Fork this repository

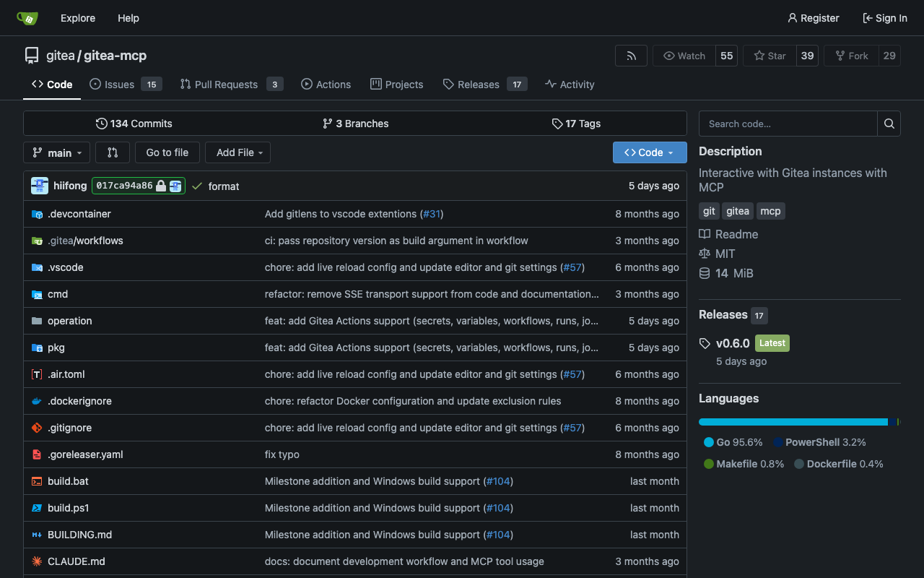click(851, 56)
